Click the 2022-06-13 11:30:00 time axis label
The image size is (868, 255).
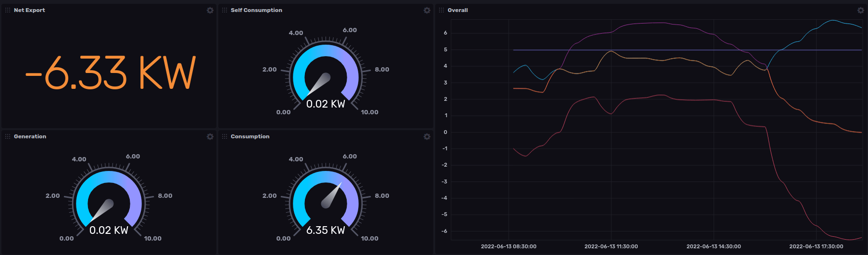(611, 246)
